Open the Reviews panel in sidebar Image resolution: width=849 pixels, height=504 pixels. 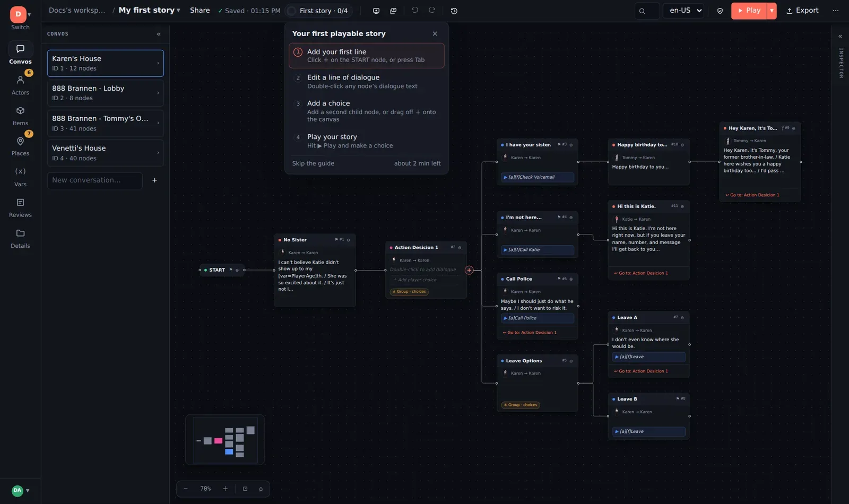[x=20, y=207]
